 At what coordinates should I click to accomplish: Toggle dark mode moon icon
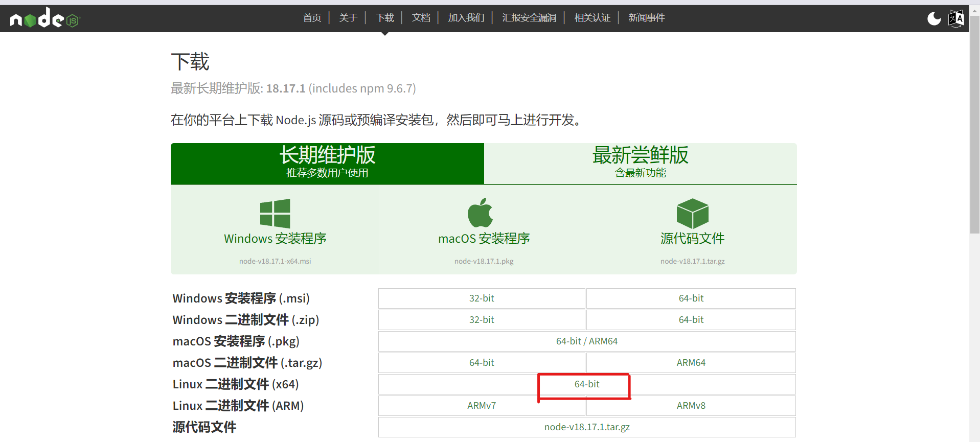click(934, 18)
